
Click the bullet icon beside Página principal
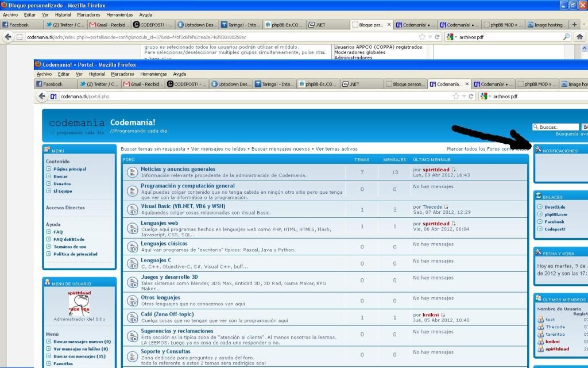tap(48, 169)
